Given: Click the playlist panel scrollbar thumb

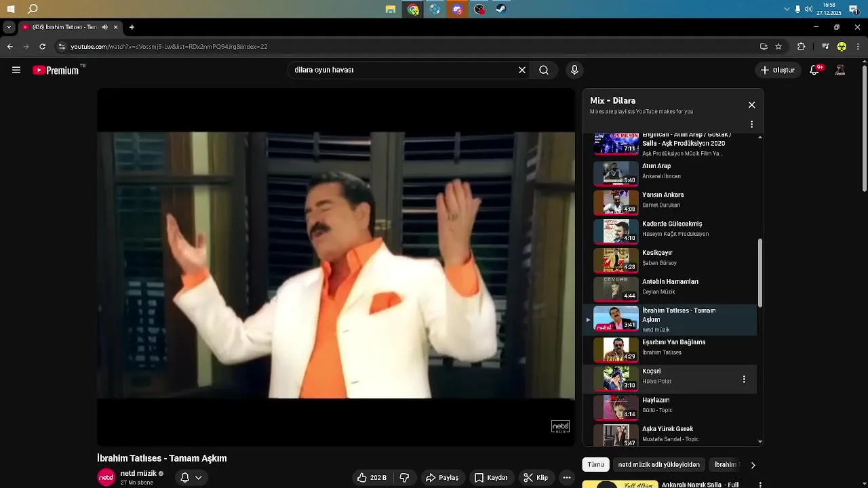Looking at the screenshot, I should [760, 272].
